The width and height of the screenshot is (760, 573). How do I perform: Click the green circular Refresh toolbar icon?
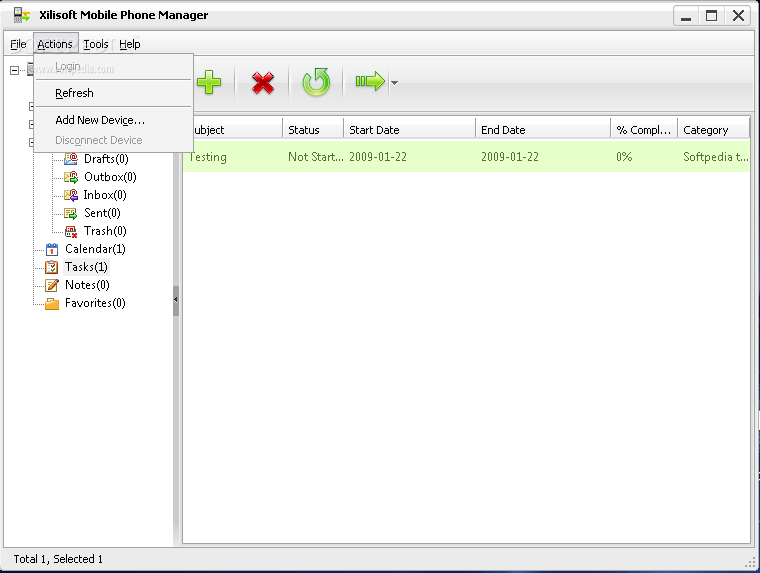click(316, 82)
